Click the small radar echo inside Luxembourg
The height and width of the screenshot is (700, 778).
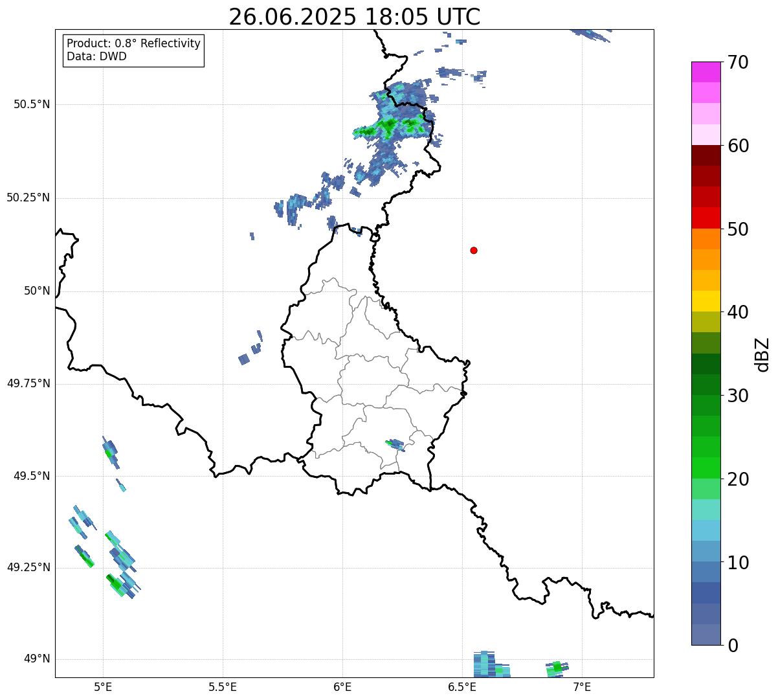395,445
